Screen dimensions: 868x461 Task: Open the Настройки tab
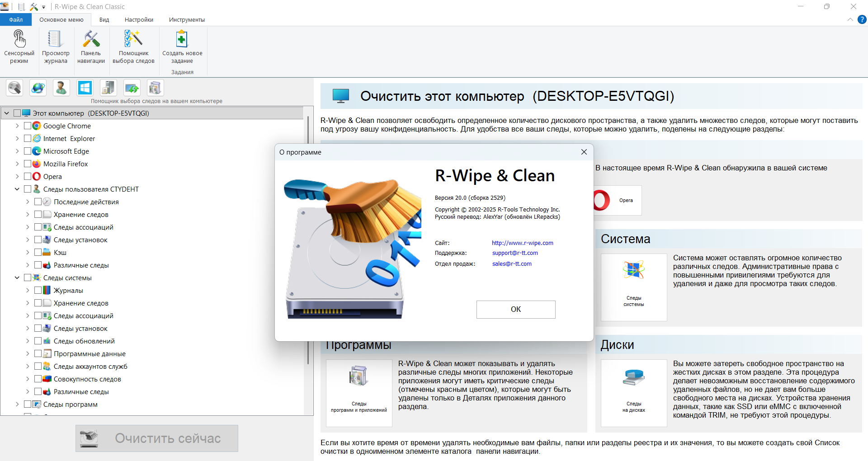[139, 19]
